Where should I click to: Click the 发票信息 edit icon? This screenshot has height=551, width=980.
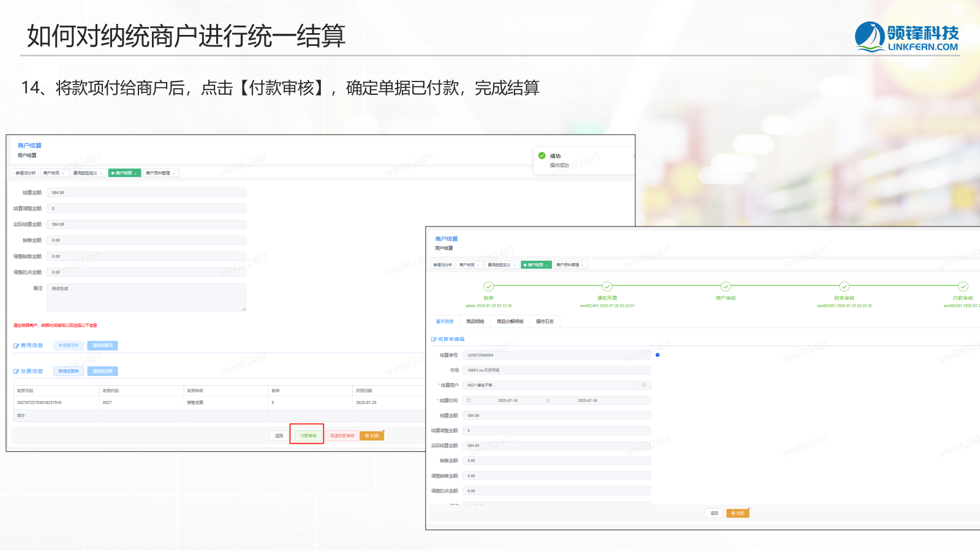coord(17,371)
